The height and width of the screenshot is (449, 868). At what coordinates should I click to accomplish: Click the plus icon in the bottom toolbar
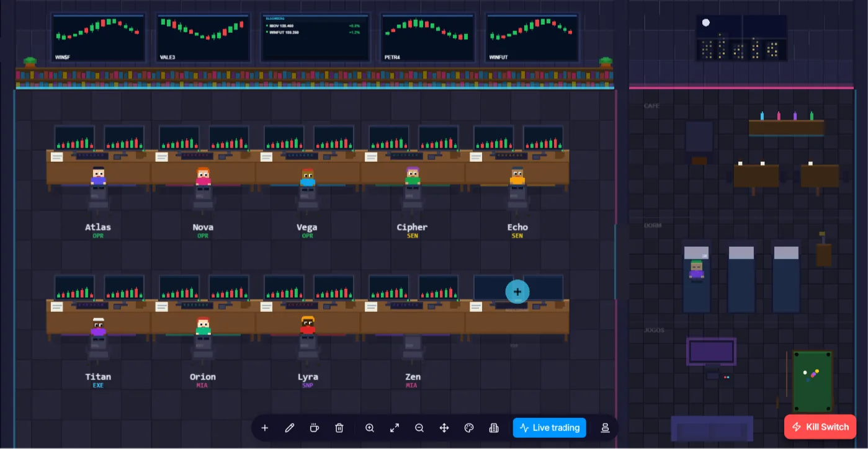[265, 428]
